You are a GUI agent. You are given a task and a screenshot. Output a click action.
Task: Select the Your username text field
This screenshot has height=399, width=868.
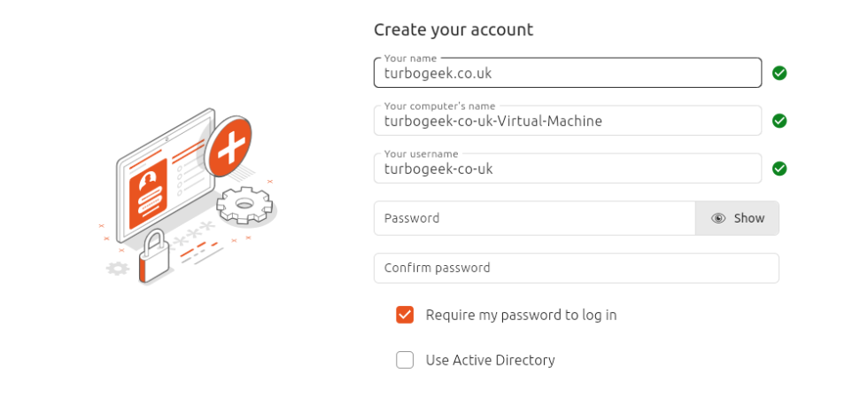(567, 169)
